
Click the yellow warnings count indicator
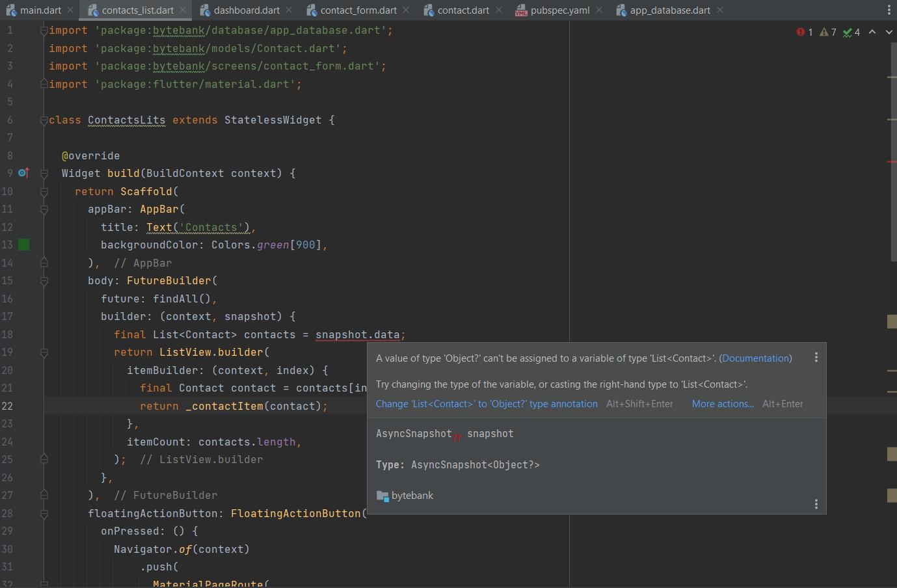828,32
